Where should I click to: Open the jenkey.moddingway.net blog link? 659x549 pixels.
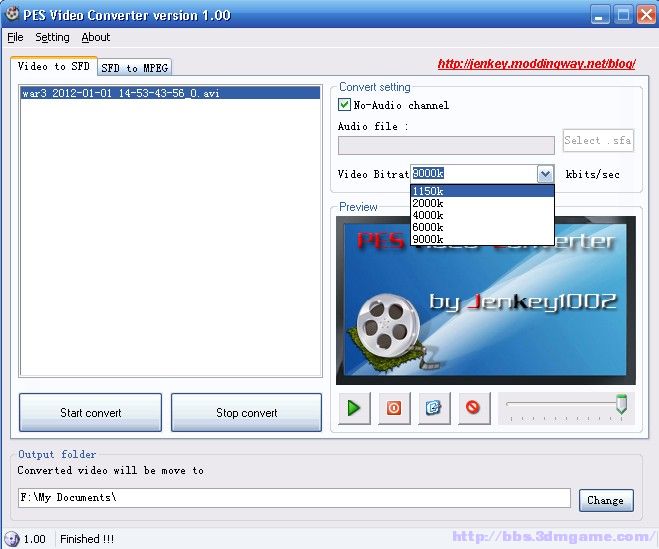coord(536,64)
